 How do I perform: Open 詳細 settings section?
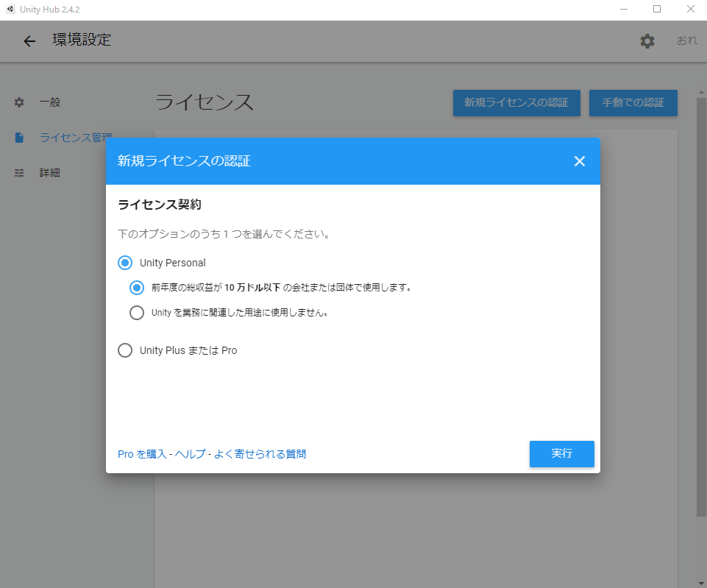[50, 173]
